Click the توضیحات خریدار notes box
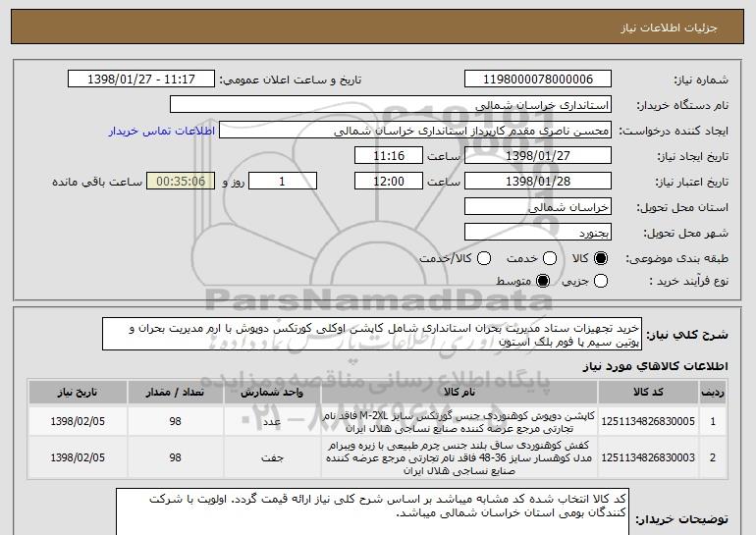Screen dimensions: 756x535 click(x=373, y=511)
